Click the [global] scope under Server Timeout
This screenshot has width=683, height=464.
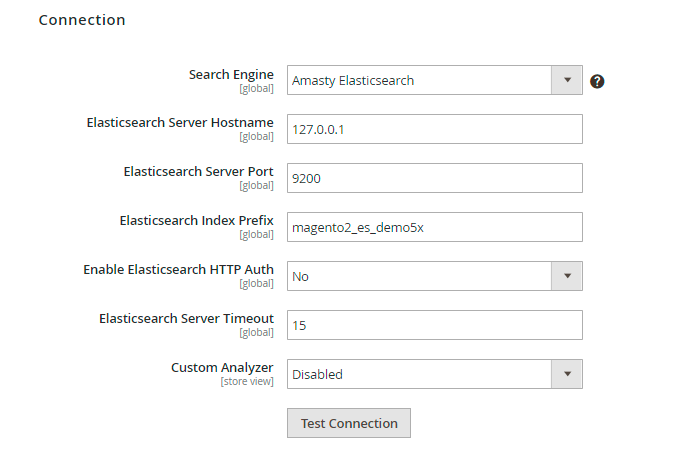click(256, 332)
